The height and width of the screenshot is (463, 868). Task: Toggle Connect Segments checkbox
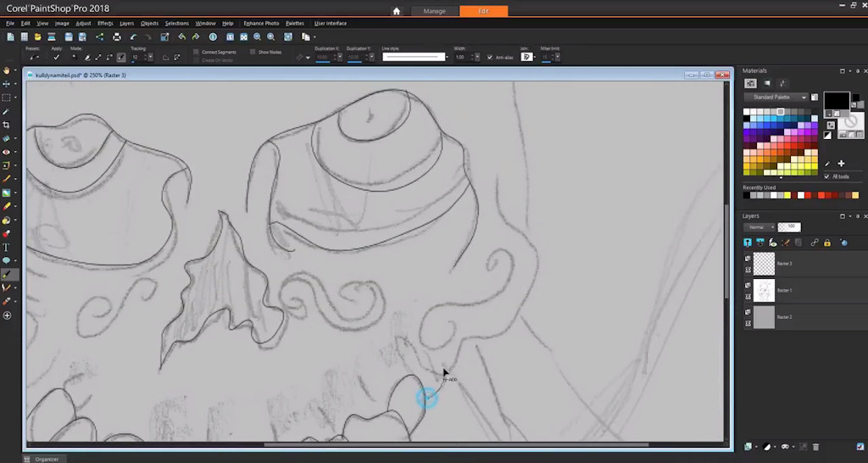click(196, 52)
